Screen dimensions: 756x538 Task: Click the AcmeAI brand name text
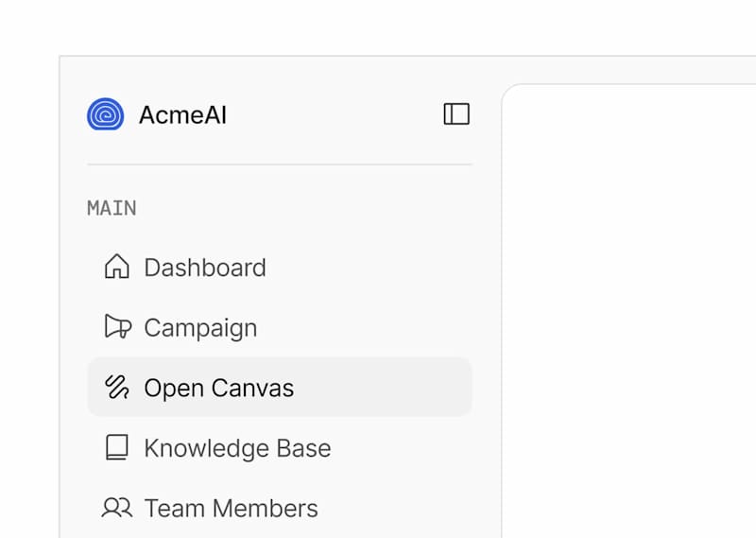182,115
